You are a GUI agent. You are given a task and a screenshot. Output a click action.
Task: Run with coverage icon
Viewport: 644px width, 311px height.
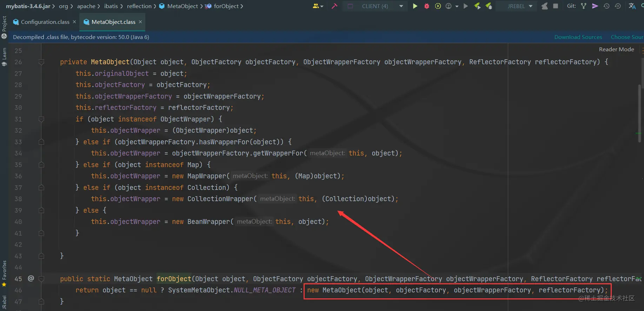438,6
